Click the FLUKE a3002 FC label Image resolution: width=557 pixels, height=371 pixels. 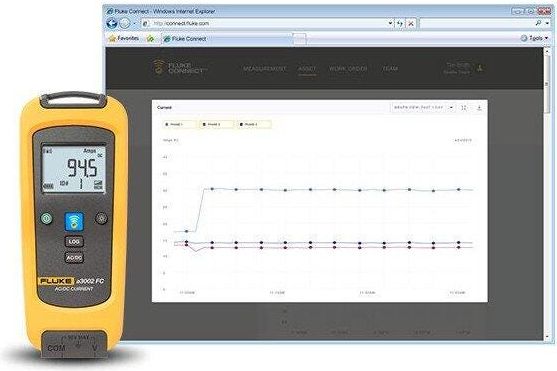[x=71, y=281]
